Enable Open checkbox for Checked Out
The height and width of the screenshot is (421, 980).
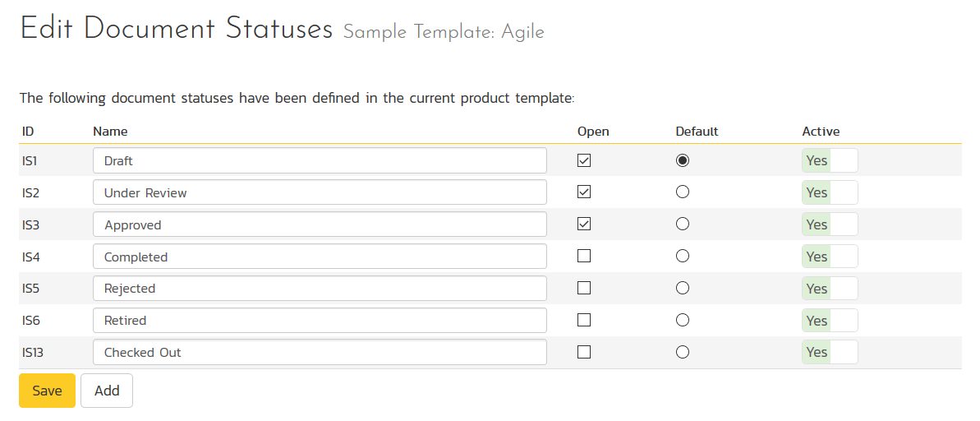[x=584, y=352]
